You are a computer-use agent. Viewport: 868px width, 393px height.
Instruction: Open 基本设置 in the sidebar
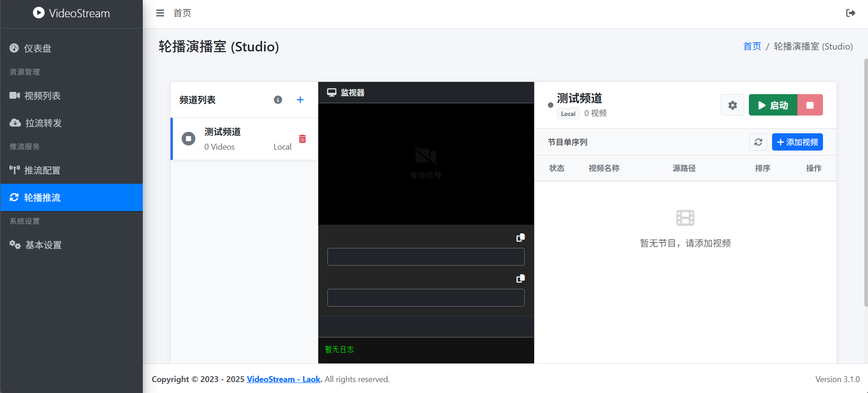[43, 245]
